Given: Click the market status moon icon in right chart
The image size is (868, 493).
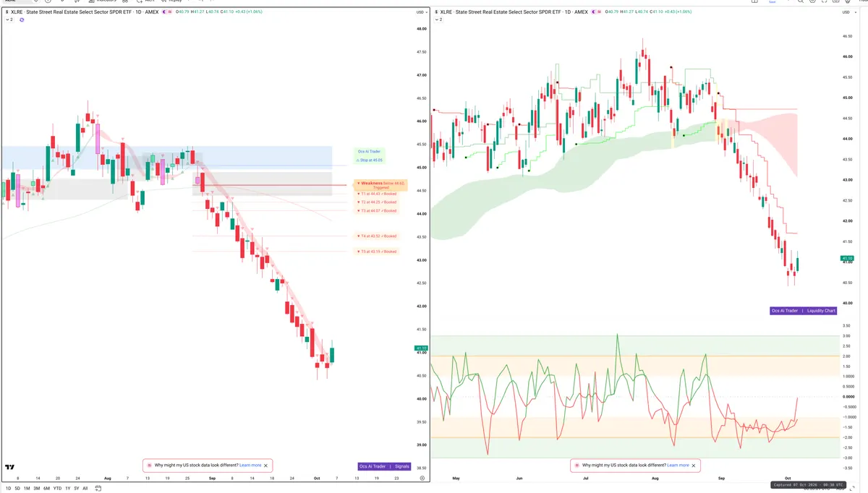Looking at the screenshot, I should coord(594,12).
